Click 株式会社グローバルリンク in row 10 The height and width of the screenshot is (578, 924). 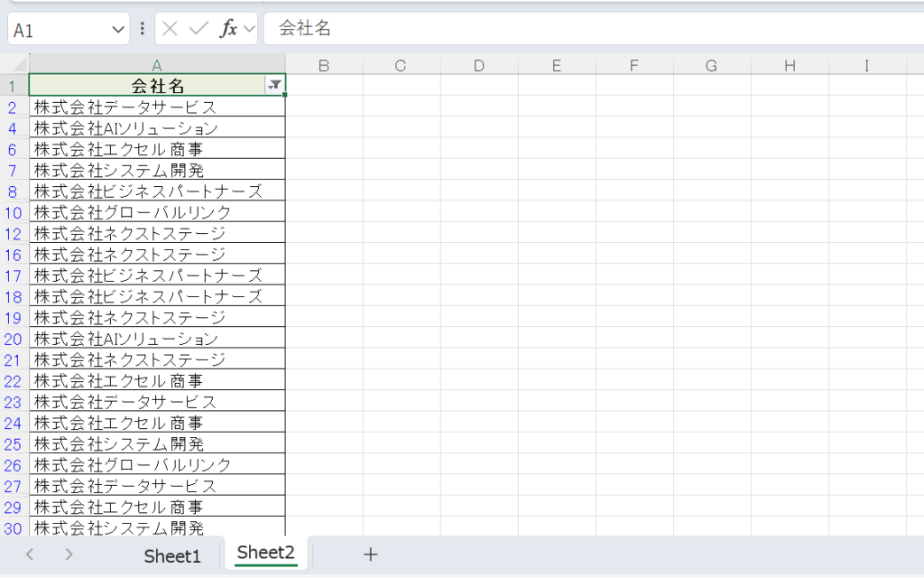[x=157, y=211]
